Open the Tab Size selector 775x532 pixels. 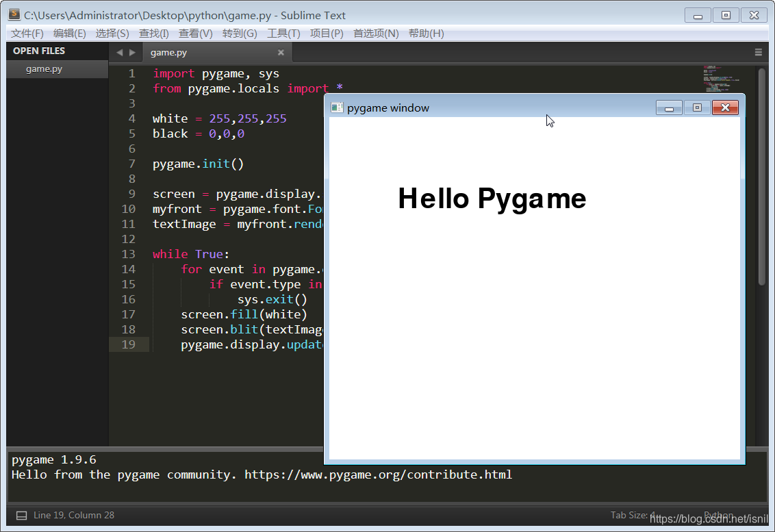(633, 515)
